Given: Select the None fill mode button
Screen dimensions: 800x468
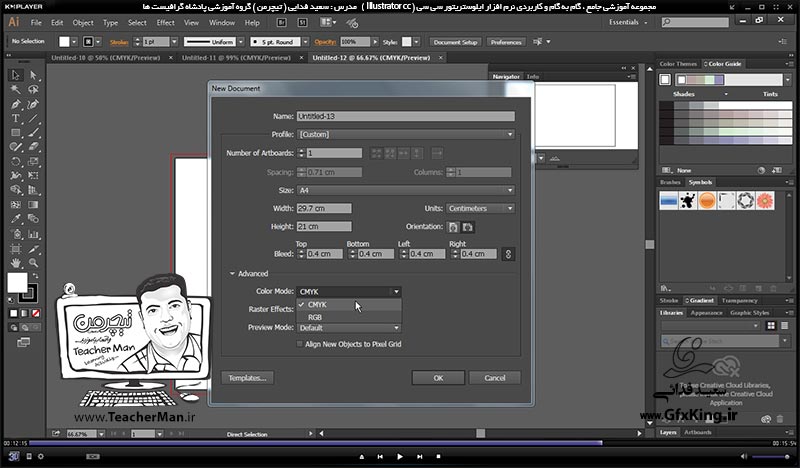Looking at the screenshot, I should 36,313.
